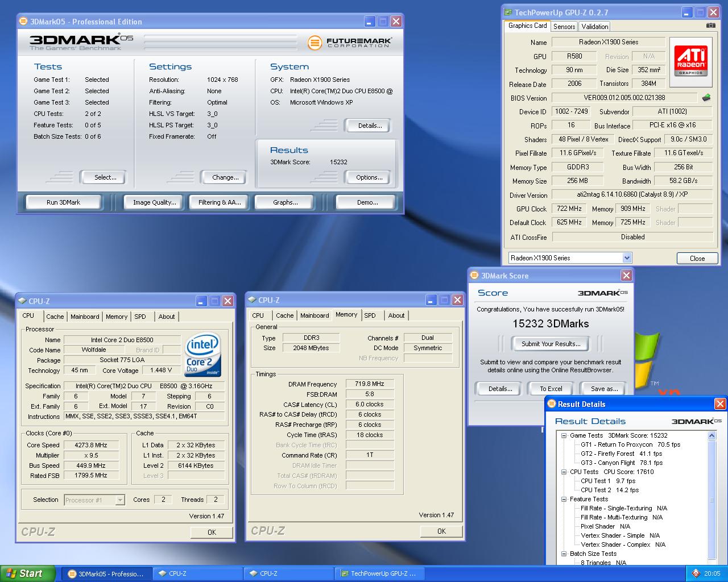The height and width of the screenshot is (582, 728).
Task: Click the 3DMark05 title bar app icon
Action: pos(23,22)
